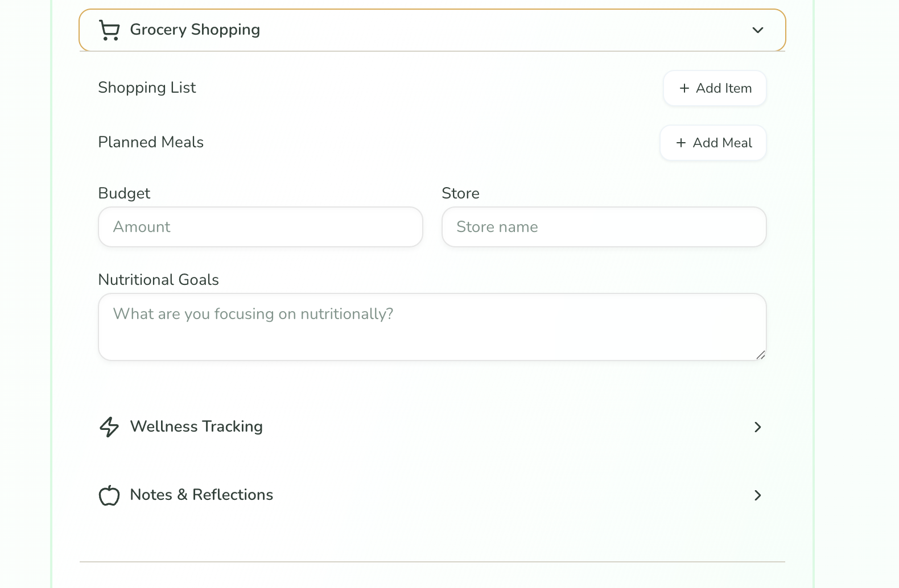This screenshot has height=588, width=899.
Task: Expand Wellness Tracking with its right chevron
Action: click(x=757, y=427)
